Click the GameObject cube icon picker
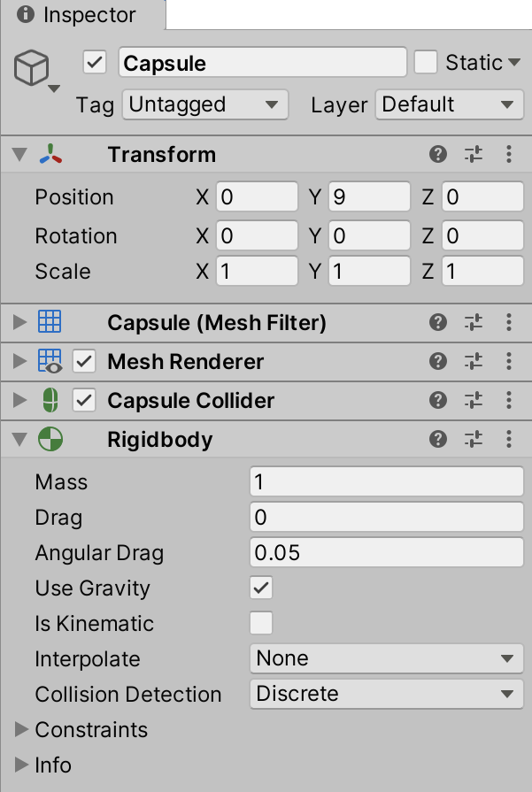The width and height of the screenshot is (532, 792). [x=36, y=69]
